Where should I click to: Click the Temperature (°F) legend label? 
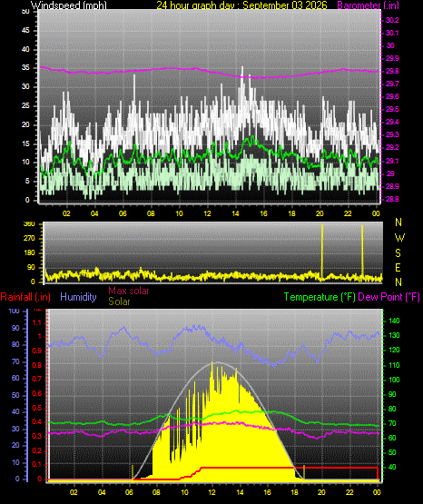[320, 297]
